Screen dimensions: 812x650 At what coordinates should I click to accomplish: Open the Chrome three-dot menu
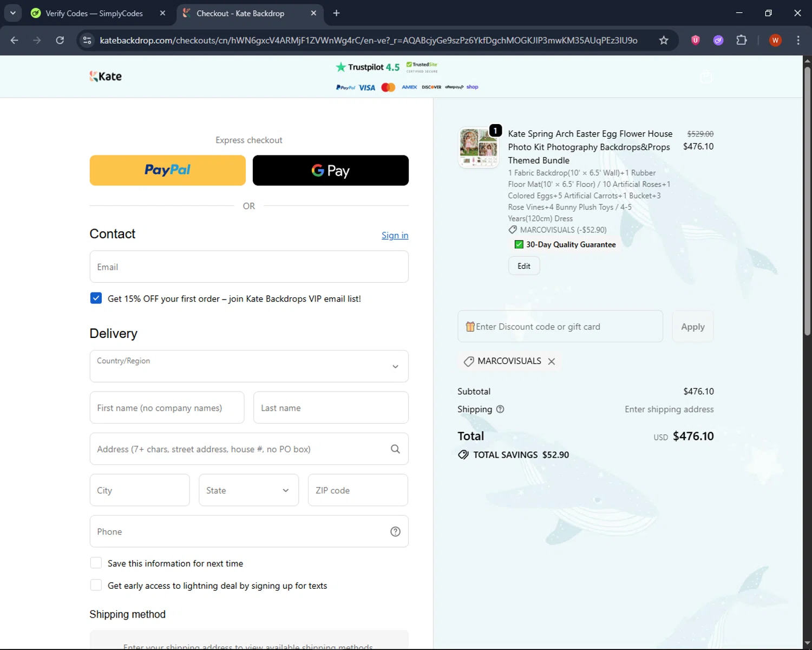(798, 40)
